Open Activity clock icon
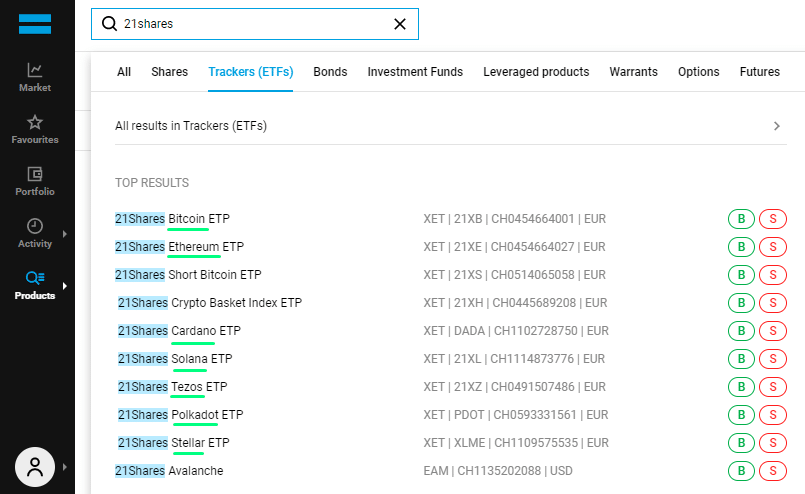Viewport: 805px width, 494px height. click(x=35, y=226)
